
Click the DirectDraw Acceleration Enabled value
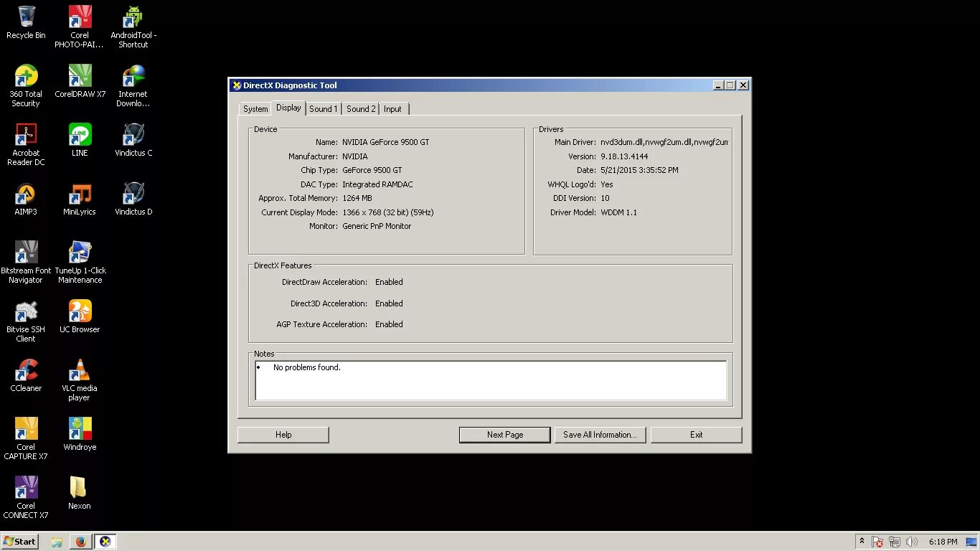tap(389, 282)
